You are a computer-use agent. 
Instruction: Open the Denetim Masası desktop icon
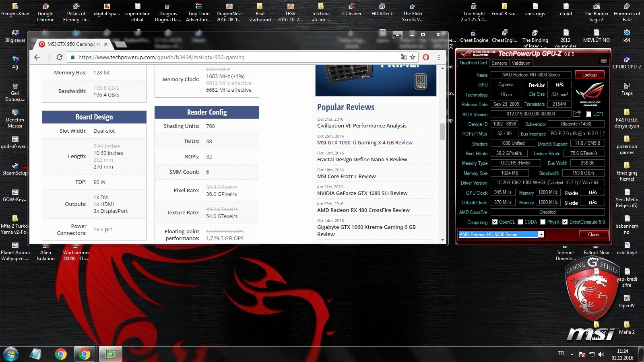[15, 119]
